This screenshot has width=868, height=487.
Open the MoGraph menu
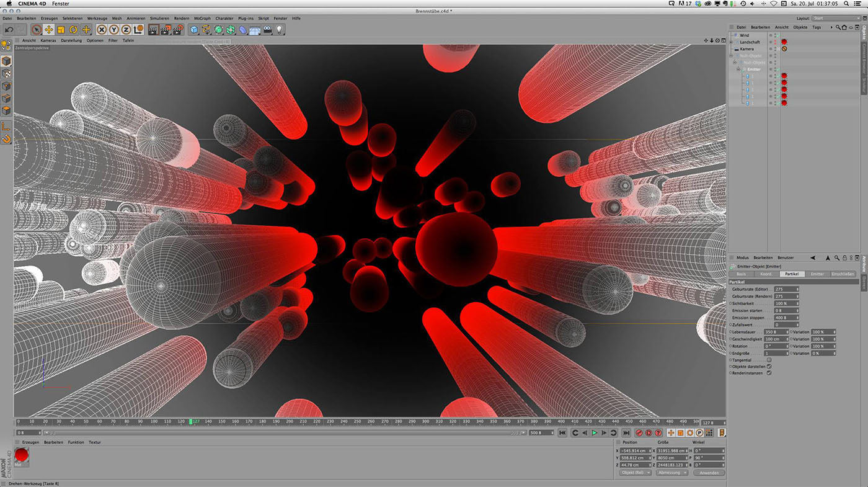click(203, 19)
